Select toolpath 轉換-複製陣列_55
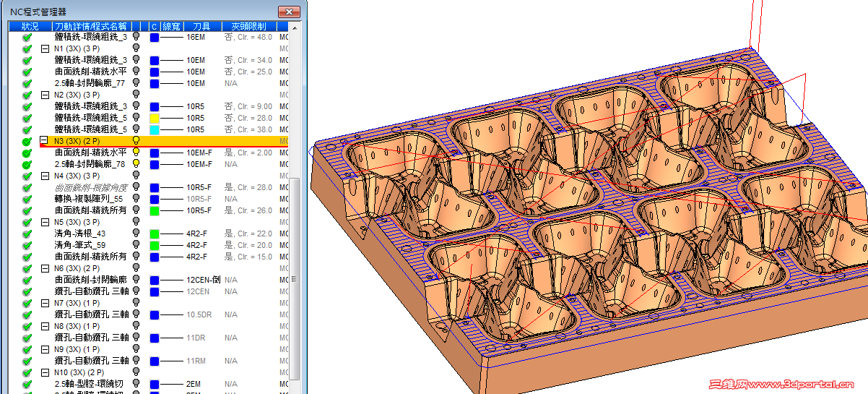The image size is (868, 394). point(89,199)
